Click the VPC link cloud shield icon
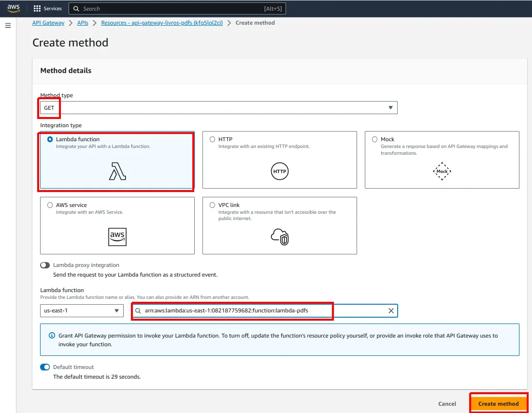 (x=280, y=237)
